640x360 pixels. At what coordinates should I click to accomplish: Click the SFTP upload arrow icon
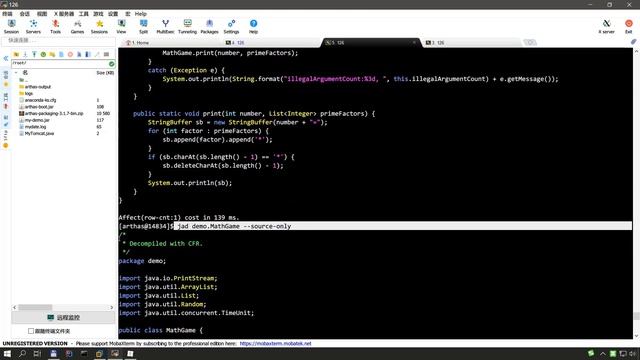click(34, 54)
